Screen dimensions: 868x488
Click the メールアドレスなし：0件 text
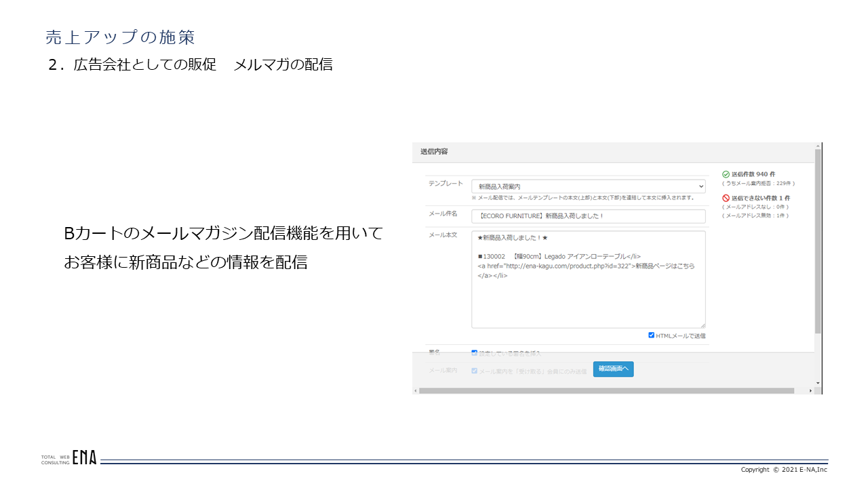point(755,207)
